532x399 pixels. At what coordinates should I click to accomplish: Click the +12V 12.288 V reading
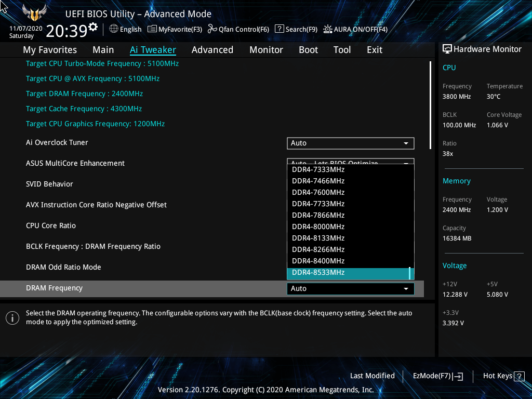coord(455,295)
